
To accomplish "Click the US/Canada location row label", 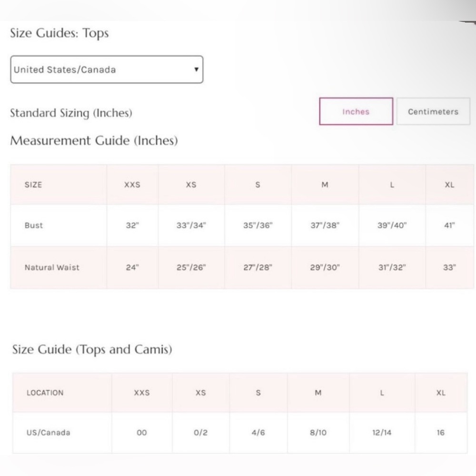I will tap(48, 433).
